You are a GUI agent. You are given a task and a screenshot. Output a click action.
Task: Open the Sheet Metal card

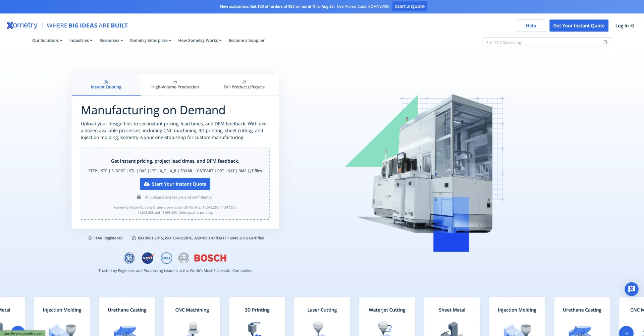point(452,317)
